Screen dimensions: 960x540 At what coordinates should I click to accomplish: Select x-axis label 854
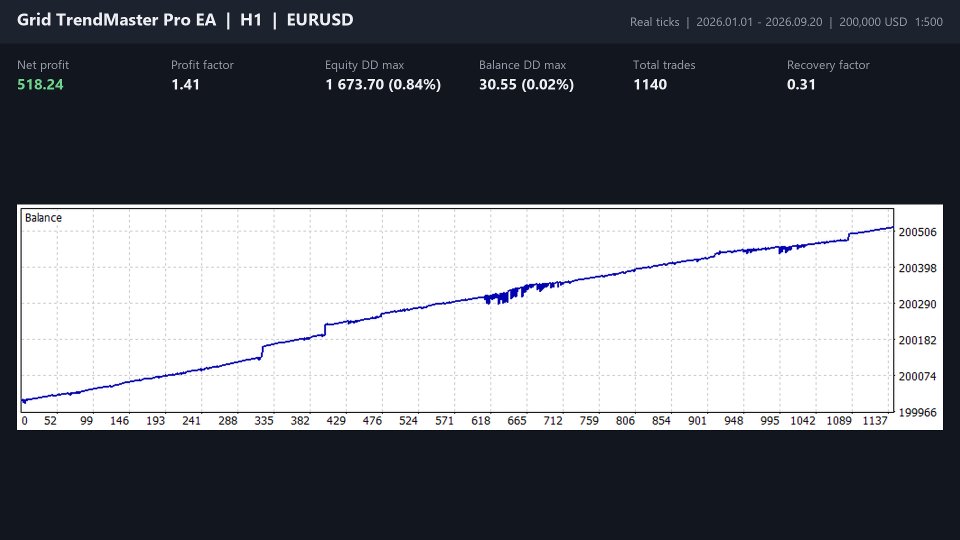tap(661, 421)
